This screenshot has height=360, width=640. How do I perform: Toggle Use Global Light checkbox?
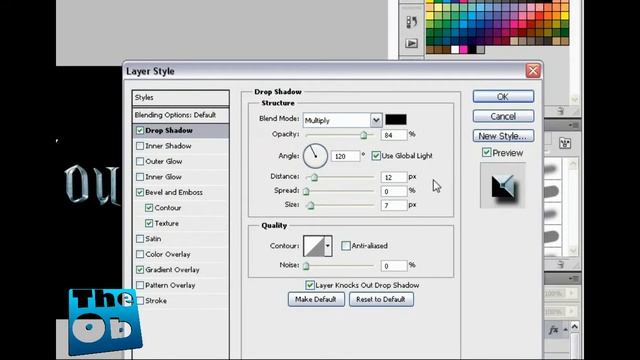pos(376,156)
